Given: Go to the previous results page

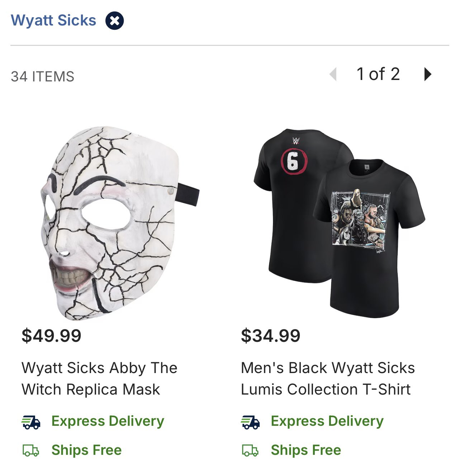Looking at the screenshot, I should pyautogui.click(x=333, y=75).
